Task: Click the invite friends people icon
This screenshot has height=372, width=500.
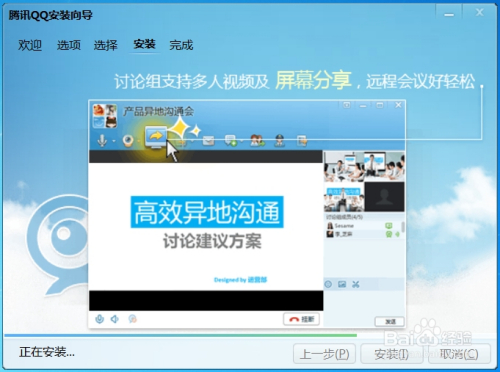Action: (257, 141)
